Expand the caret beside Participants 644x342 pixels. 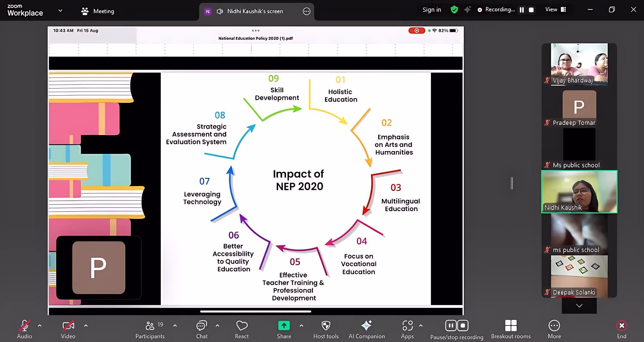175,326
